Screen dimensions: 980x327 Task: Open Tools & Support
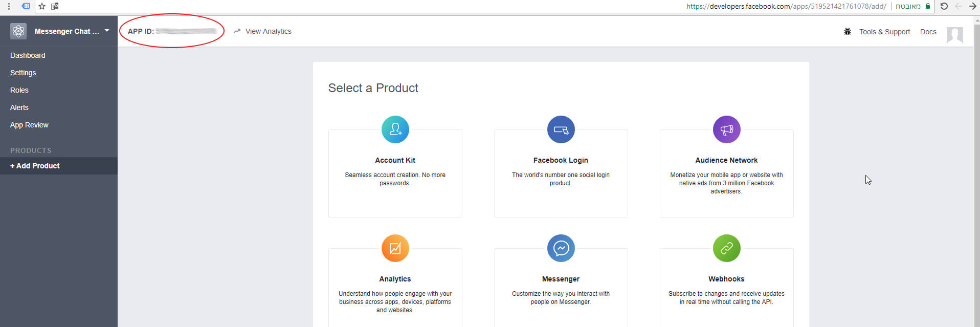[884, 32]
